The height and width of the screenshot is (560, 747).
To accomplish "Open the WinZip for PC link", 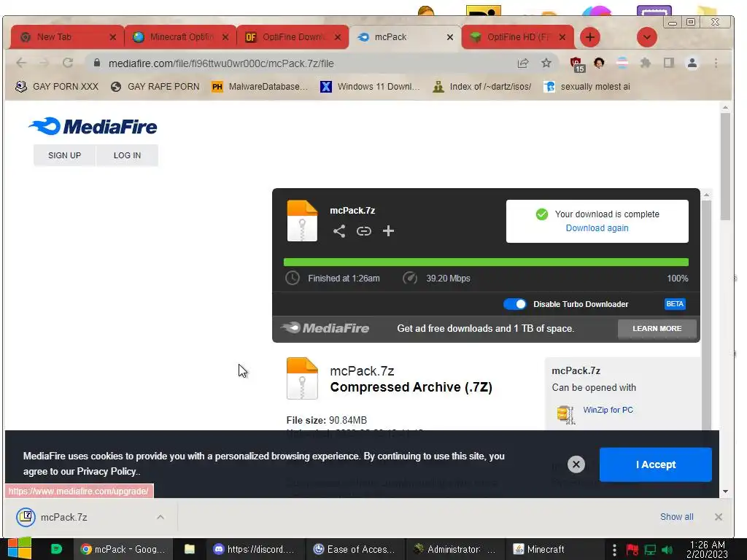I will 608,410.
